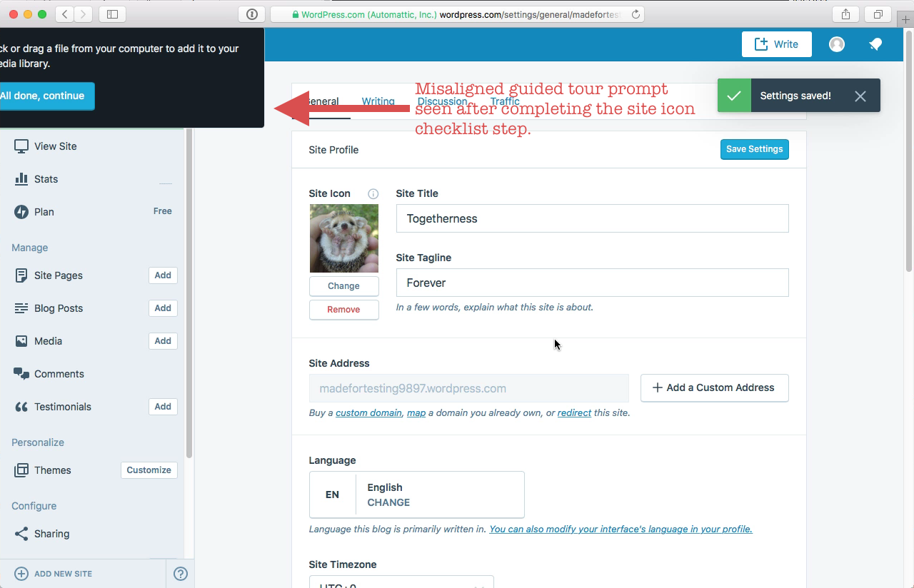This screenshot has width=914, height=588.
Task: Click Add New Site link
Action: 63,574
